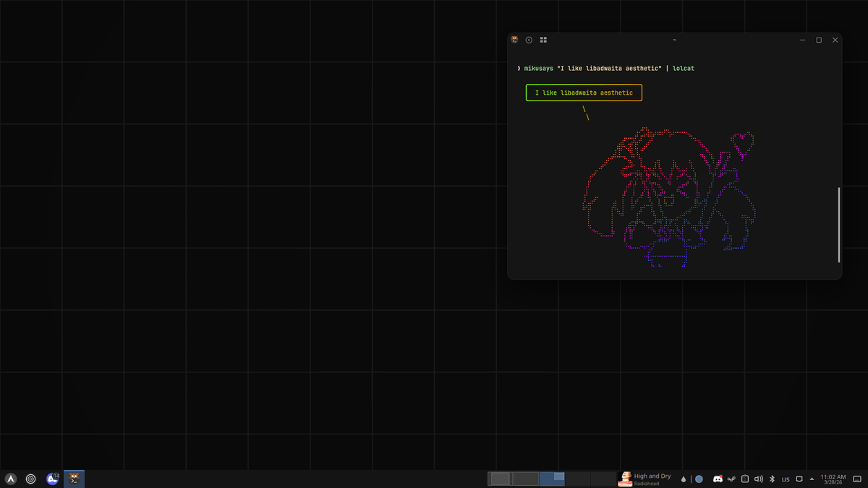Image resolution: width=868 pixels, height=488 pixels.
Task: Open the clock showing 11:02 AM
Action: (x=833, y=479)
